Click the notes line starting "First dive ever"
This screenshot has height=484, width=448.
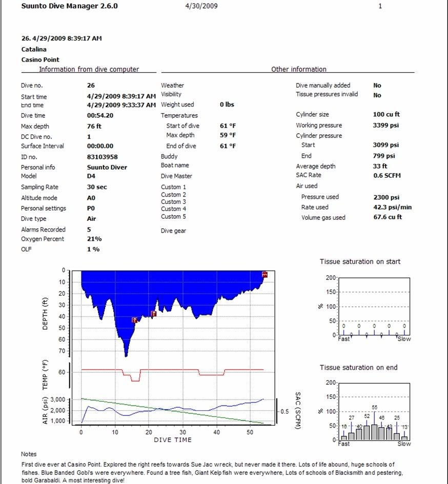coord(208,465)
